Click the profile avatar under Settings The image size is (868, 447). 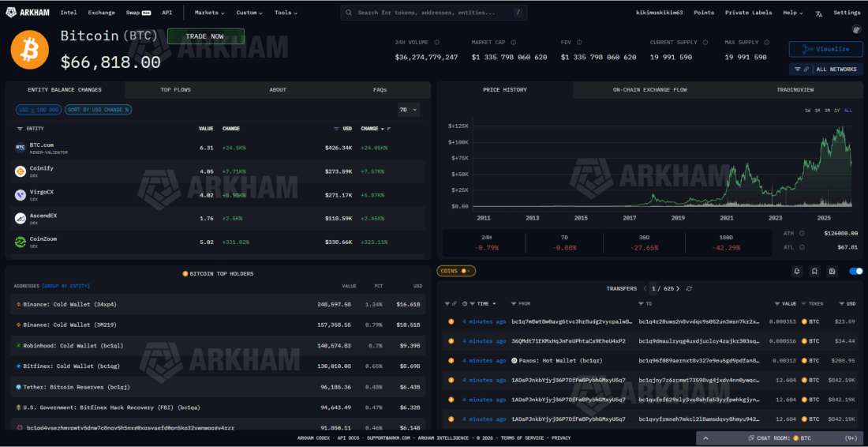coord(855,29)
